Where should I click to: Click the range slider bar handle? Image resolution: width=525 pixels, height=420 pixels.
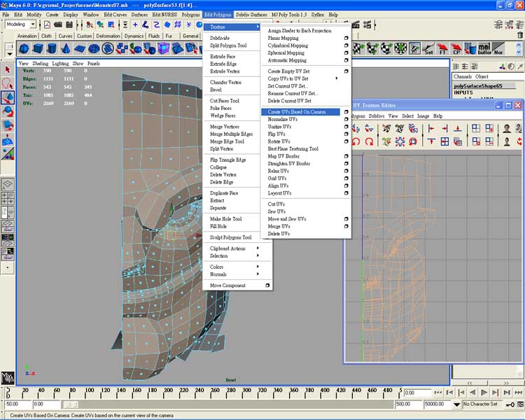(x=71, y=405)
